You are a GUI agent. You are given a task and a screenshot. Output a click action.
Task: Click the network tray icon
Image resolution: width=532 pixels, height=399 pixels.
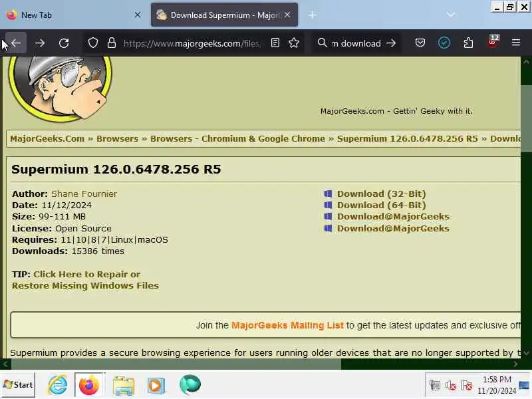click(435, 386)
